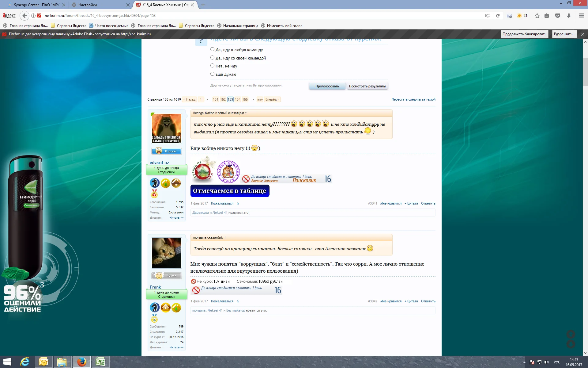This screenshot has width=588, height=368.
Task: Switch to the Synergy Center tab
Action: [36, 5]
